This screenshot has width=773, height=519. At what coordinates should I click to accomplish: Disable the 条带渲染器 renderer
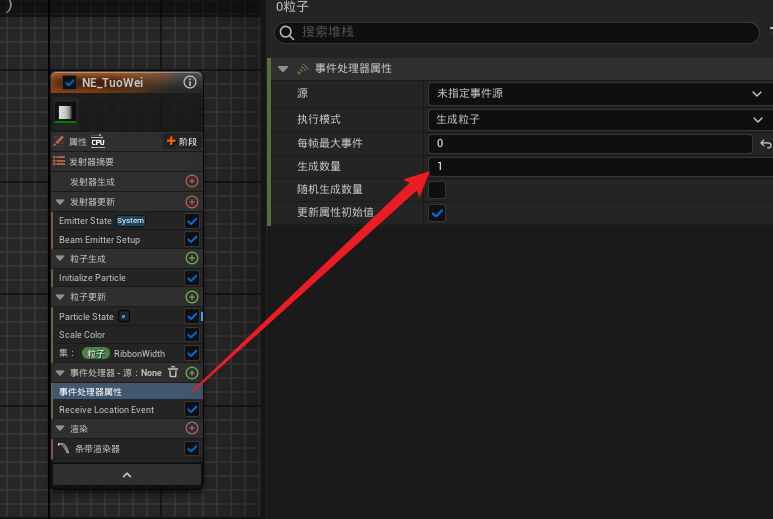coord(192,449)
